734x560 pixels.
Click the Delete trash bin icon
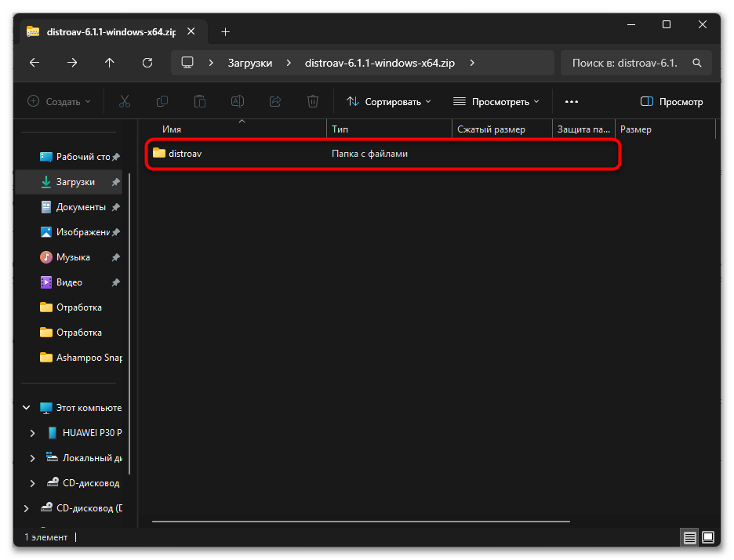click(313, 101)
